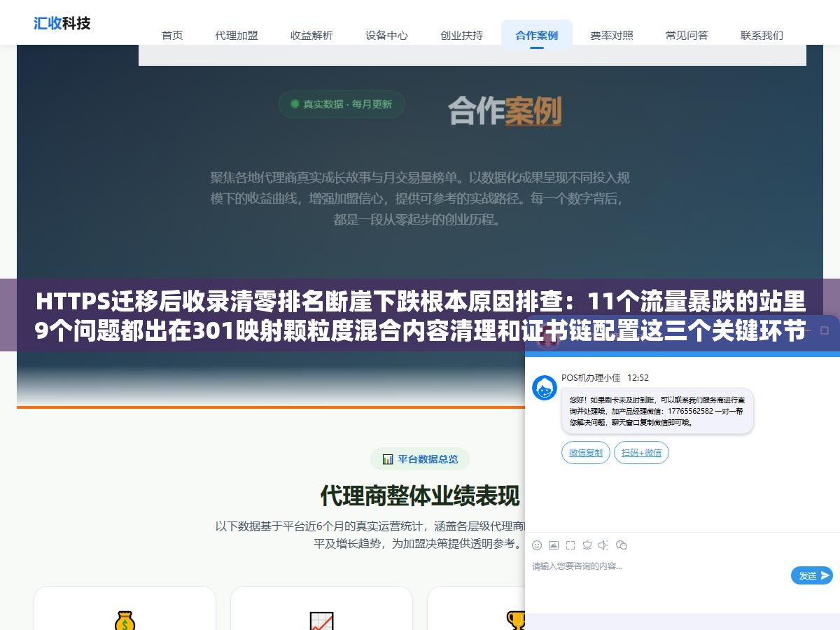
Task: Go to the 代理加盟 menu item
Action: [x=237, y=35]
